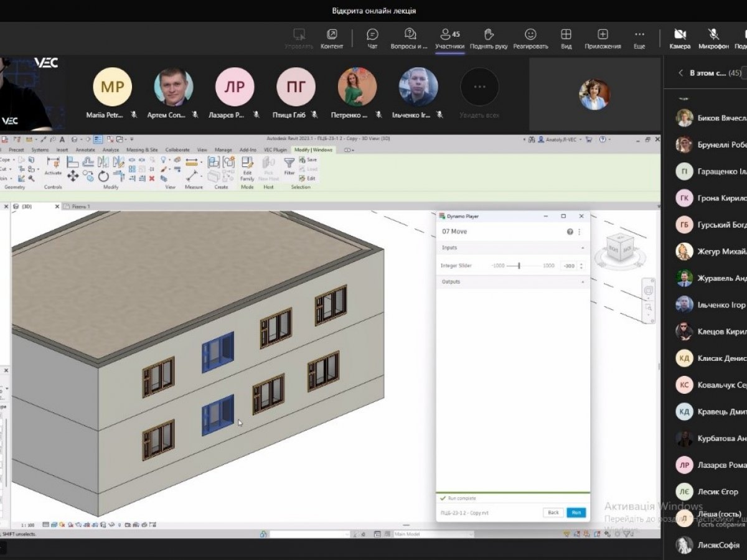Click Run in Dynamo Player
Image resolution: width=747 pixels, height=560 pixels.
click(576, 512)
